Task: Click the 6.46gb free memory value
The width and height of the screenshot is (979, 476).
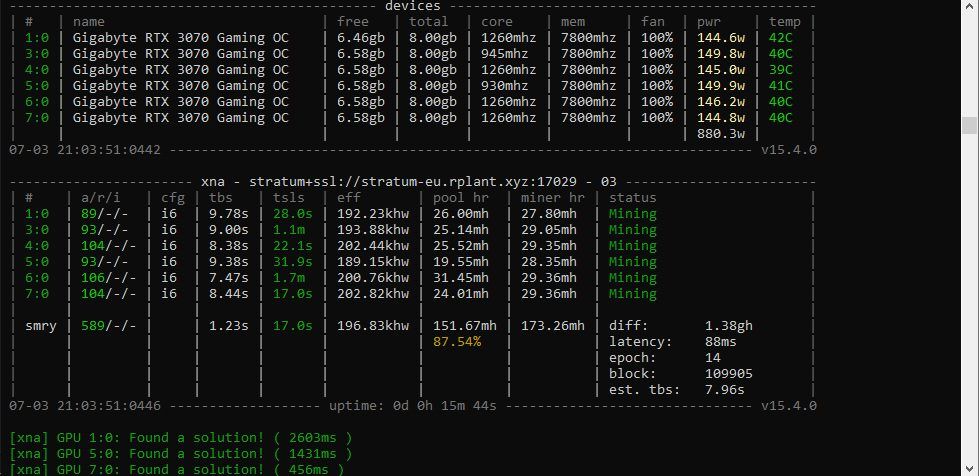Action: coord(360,38)
